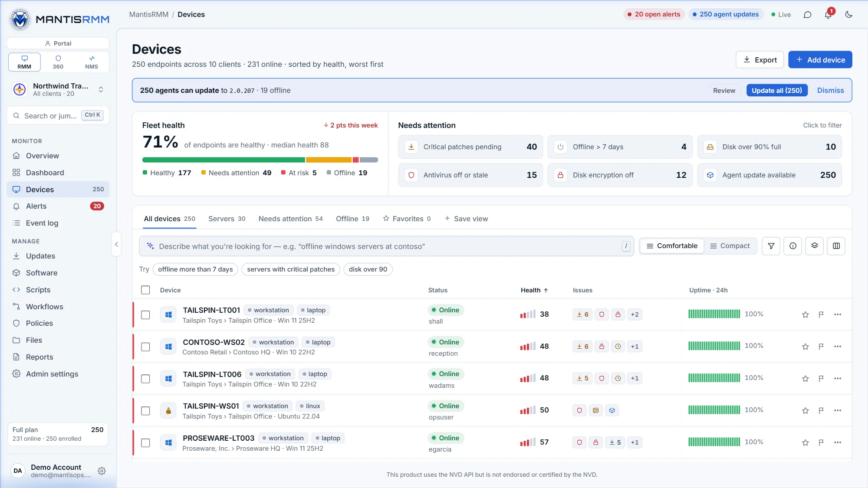This screenshot has width=868, height=488.
Task: Click the info circle toolbar icon
Action: pos(793,246)
